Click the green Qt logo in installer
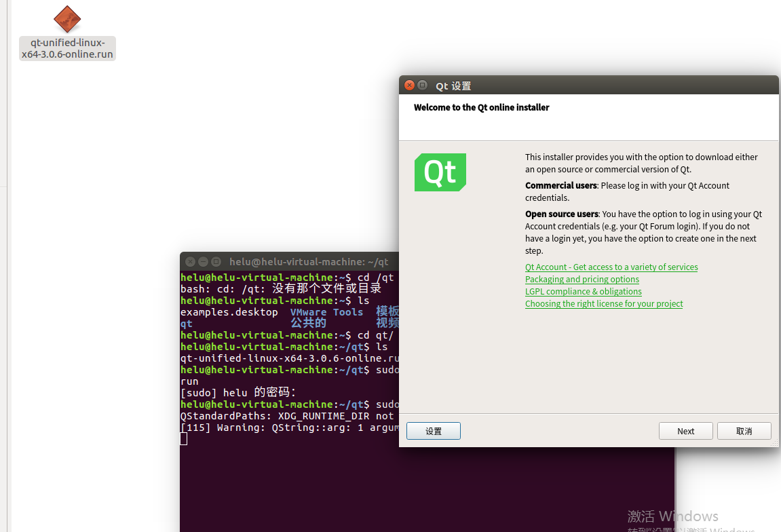The width and height of the screenshot is (781, 532). pos(440,172)
